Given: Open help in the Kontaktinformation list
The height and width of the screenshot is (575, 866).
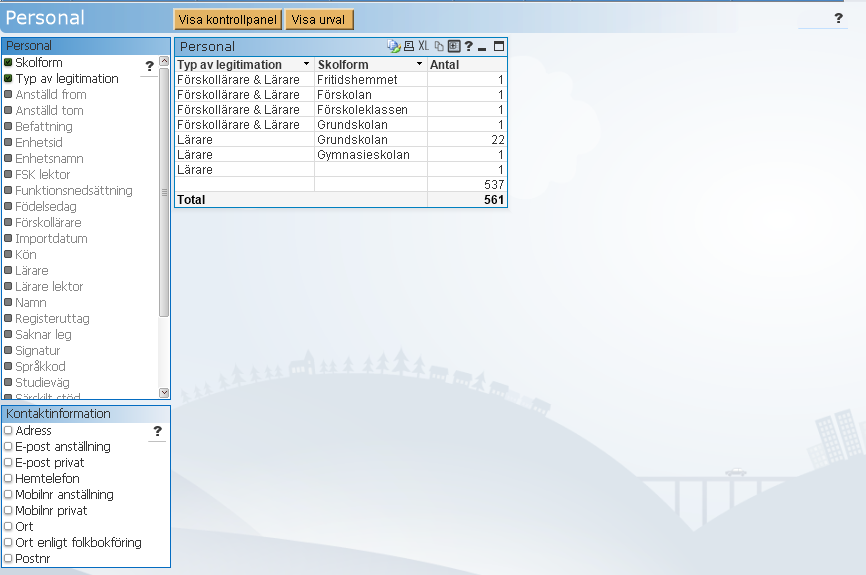Looking at the screenshot, I should tap(157, 431).
